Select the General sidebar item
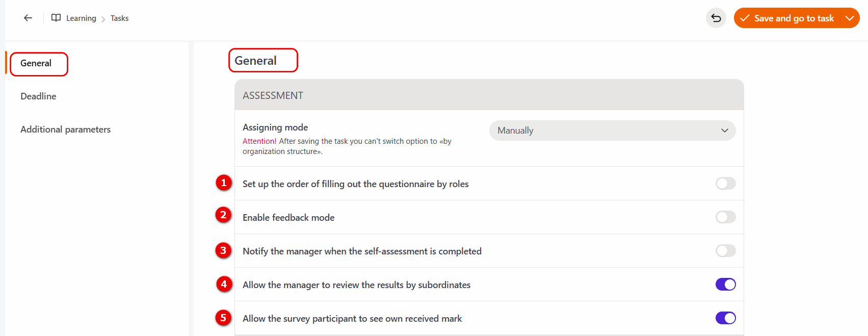868x336 pixels. [x=36, y=63]
